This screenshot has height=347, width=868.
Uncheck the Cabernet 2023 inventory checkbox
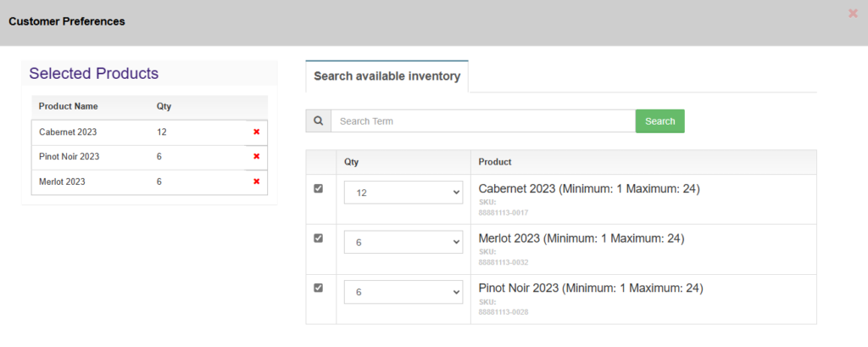point(319,188)
